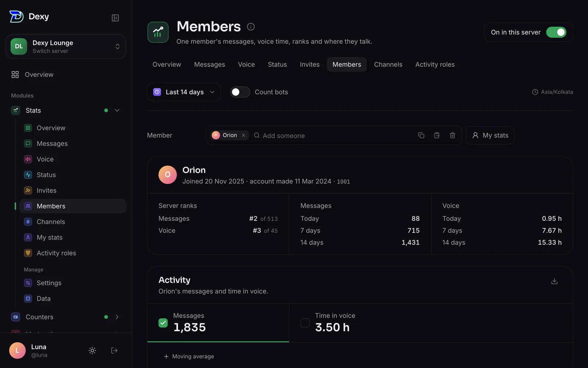Go to the top-level Overview page in sidebar
Screen dimensions: 588x368
click(66, 75)
